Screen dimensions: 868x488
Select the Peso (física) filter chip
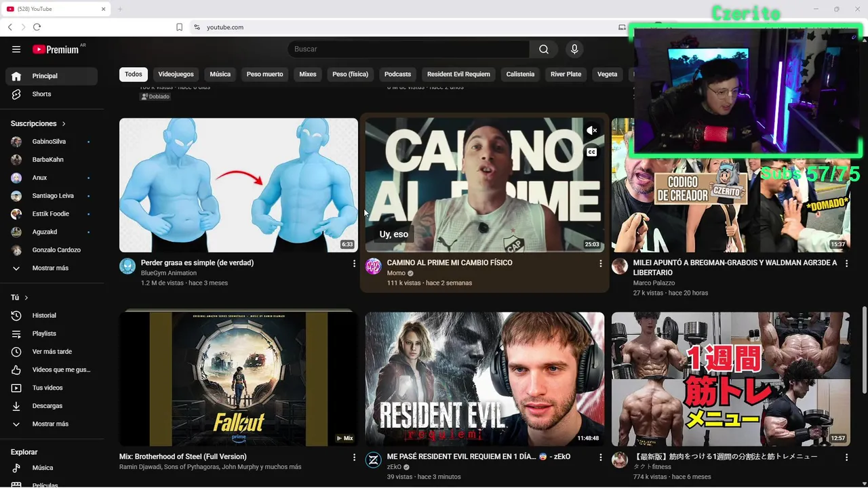pyautogui.click(x=350, y=74)
